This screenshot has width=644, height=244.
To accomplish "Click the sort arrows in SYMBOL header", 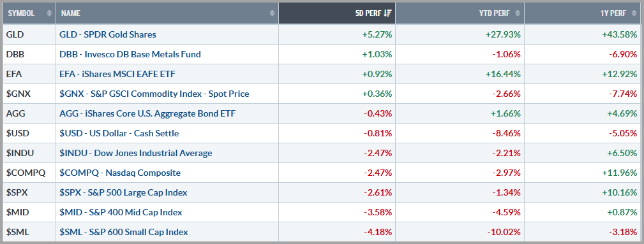I will point(49,13).
